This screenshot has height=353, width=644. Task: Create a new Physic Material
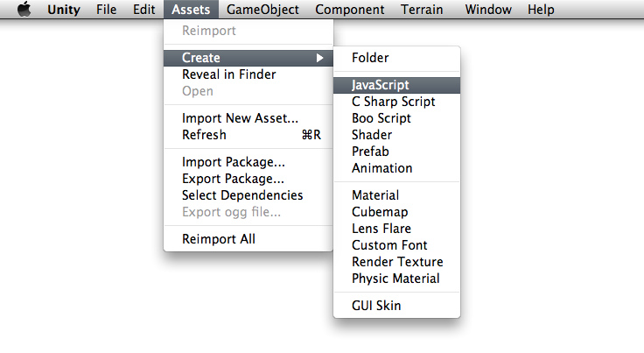[x=396, y=279]
